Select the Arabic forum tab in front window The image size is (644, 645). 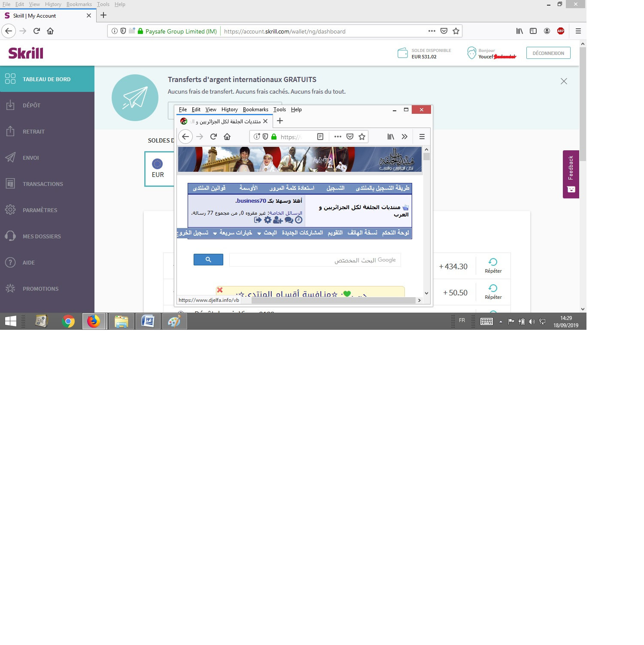[x=224, y=121]
